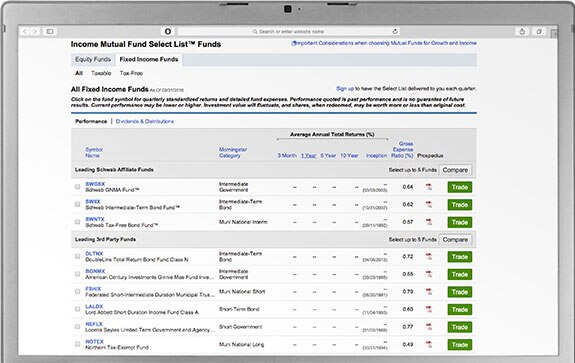Open SWNTX fund symbol link
The height and width of the screenshot is (363, 575).
[x=95, y=219]
